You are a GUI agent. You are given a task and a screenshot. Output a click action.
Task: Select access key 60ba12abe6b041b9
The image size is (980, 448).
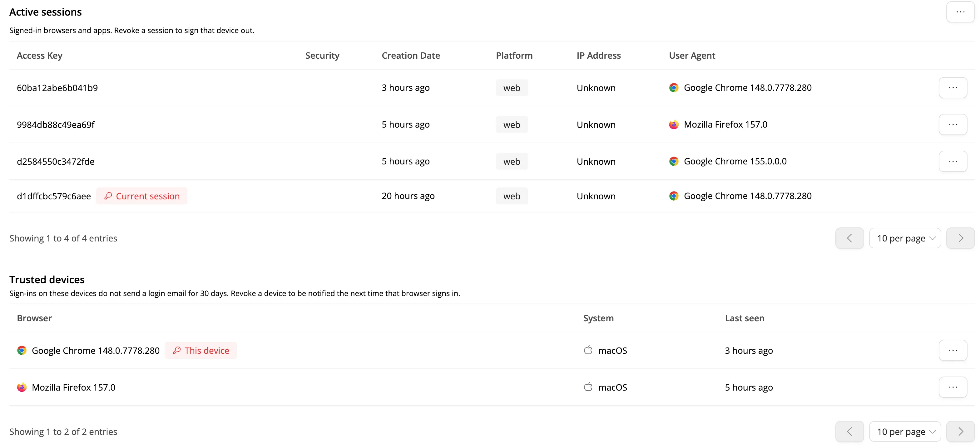[57, 88]
